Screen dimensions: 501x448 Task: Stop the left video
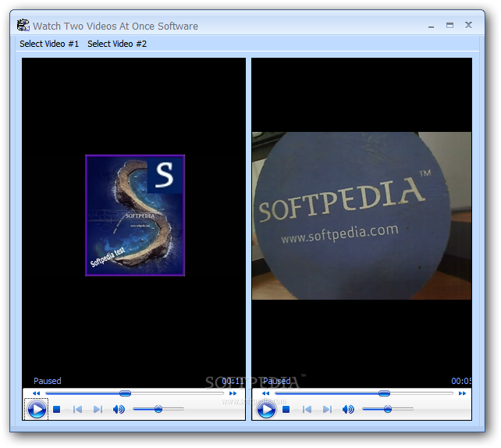(x=56, y=409)
